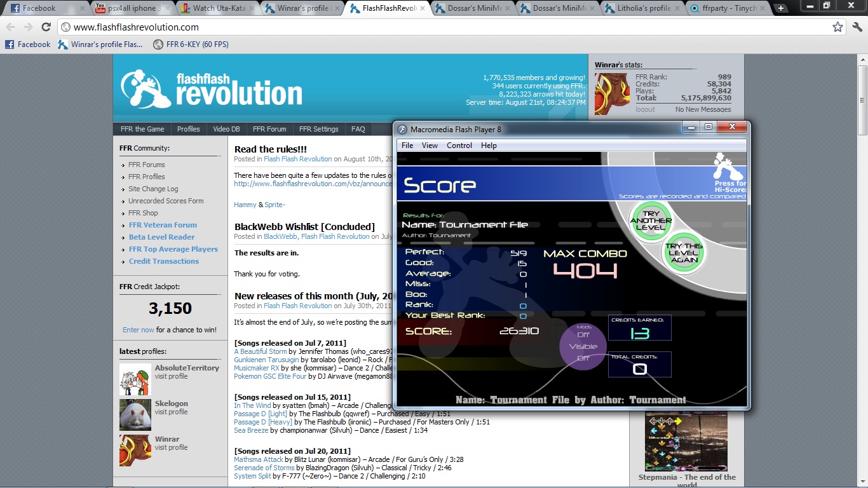This screenshot has height=488, width=868.
Task: Open the Gunkienen Tarusuigin song link
Action: [267, 360]
